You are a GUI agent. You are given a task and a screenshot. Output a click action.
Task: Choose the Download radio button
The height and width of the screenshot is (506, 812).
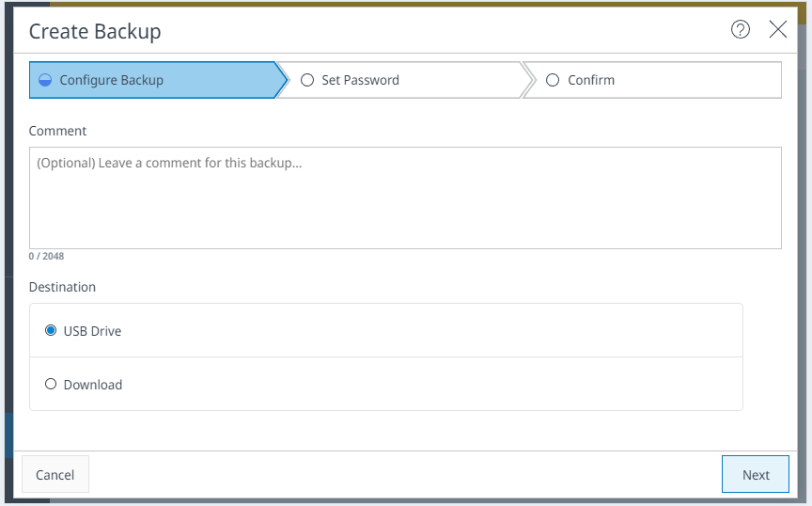[51, 385]
